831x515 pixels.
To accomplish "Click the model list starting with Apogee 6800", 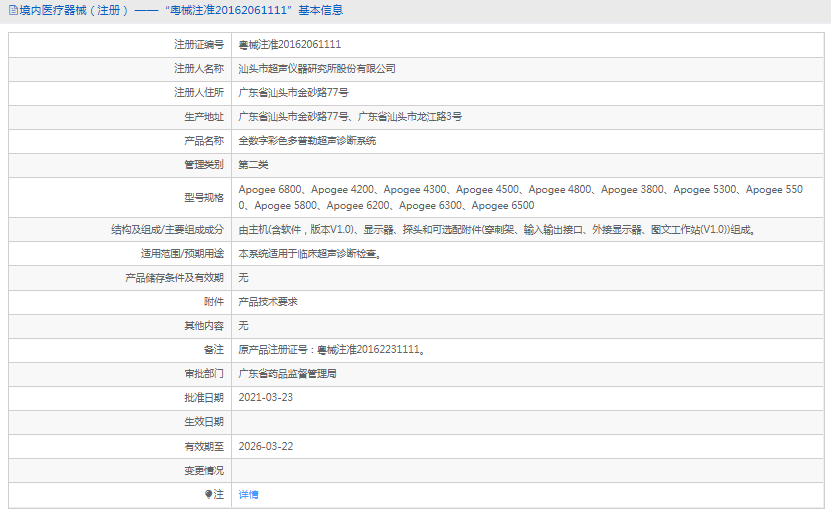I will [x=520, y=197].
